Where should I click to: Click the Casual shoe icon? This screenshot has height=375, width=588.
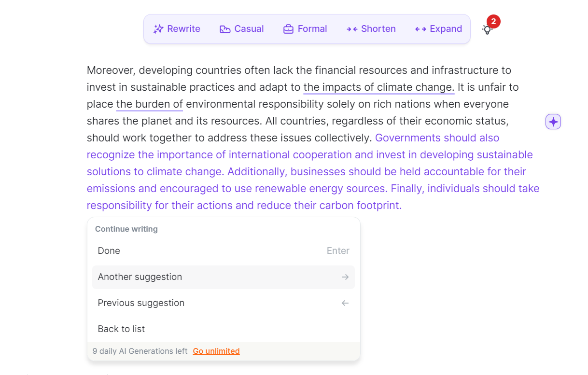(225, 29)
